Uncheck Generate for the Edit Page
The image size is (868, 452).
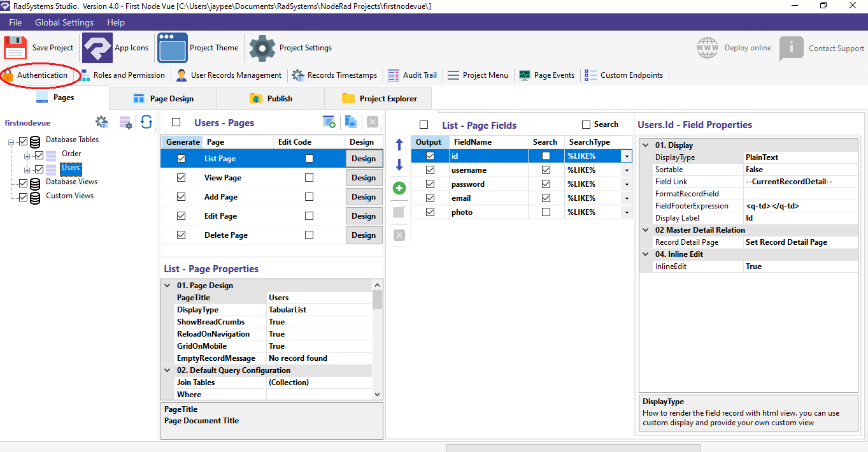(x=181, y=215)
